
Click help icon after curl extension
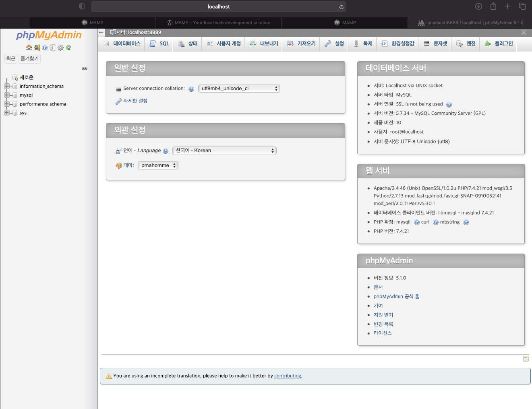click(x=436, y=222)
